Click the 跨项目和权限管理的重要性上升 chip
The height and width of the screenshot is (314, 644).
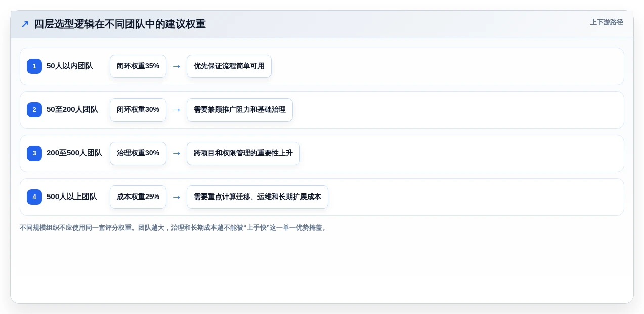click(243, 153)
